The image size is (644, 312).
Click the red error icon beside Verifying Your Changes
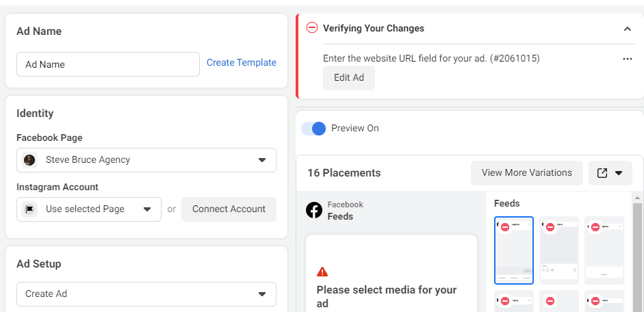coord(312,28)
